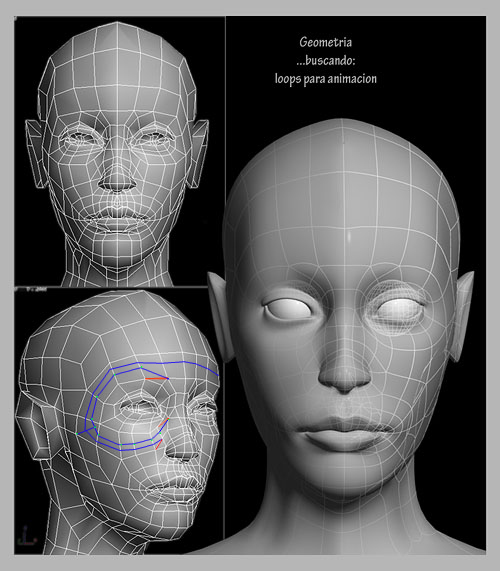The width and height of the screenshot is (500, 571).
Task: Click the XYZ axis gizmo in lower-left viewport
Action: 27,536
